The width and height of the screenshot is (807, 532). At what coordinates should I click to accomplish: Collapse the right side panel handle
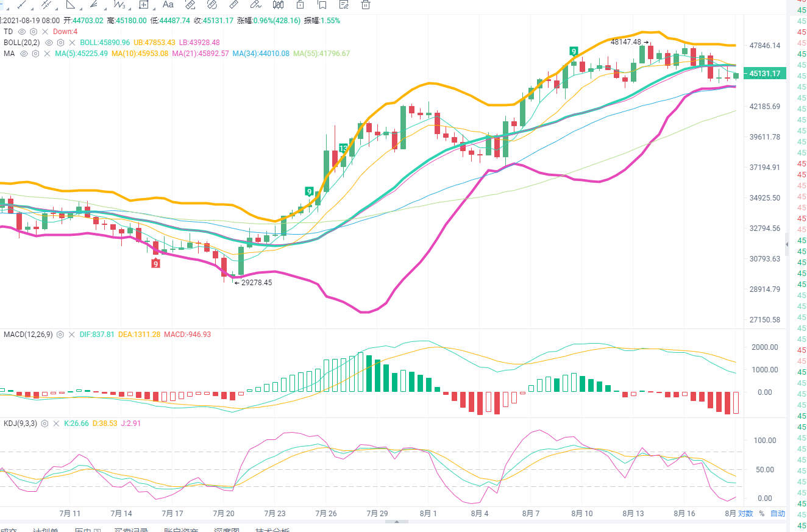pyautogui.click(x=786, y=244)
